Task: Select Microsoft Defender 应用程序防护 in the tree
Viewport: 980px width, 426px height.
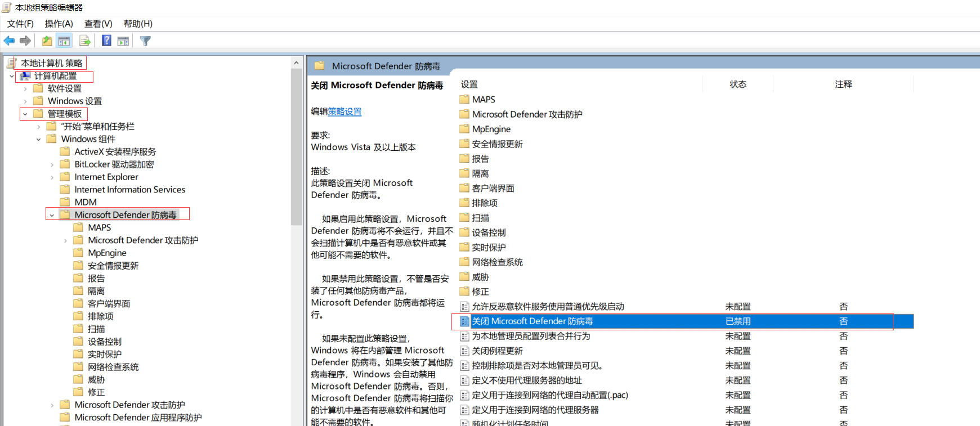Action: pos(138,418)
